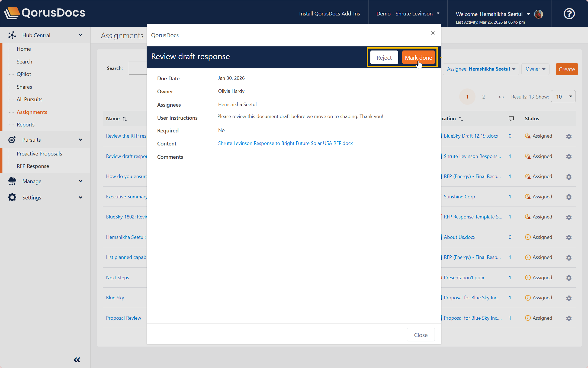The image size is (588, 368).
Task: Open Demo - Shrute Levinson hub dropdown
Action: (x=408, y=14)
